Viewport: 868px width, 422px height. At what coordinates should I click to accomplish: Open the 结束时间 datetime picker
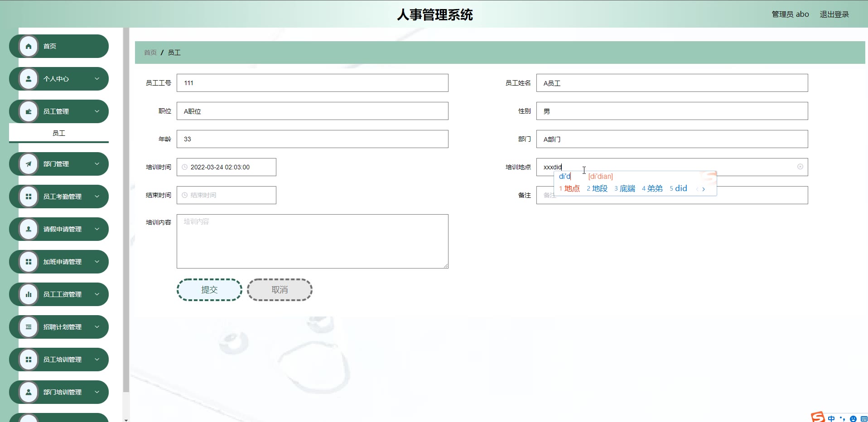pyautogui.click(x=227, y=195)
